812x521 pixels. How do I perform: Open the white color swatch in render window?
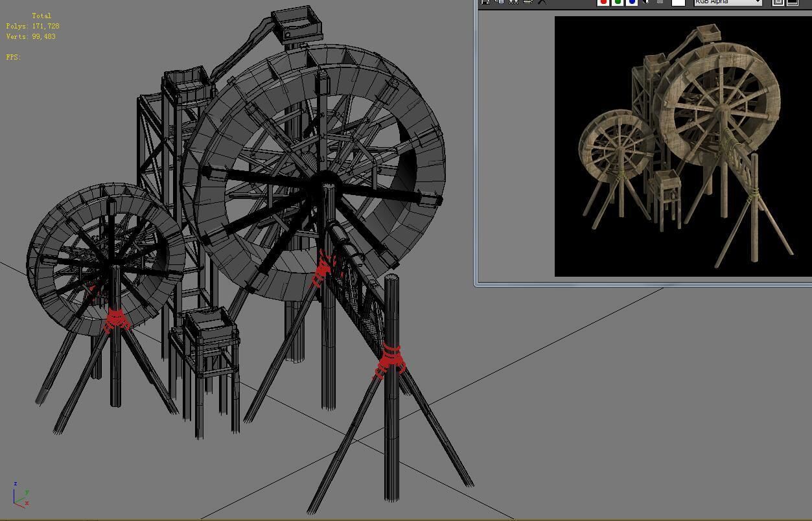(x=679, y=3)
